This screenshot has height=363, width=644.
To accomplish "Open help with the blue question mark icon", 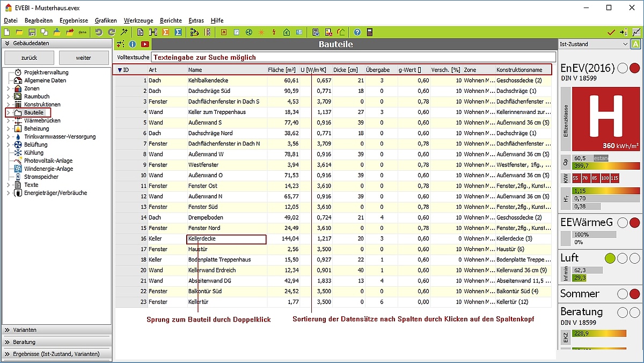I will [357, 32].
